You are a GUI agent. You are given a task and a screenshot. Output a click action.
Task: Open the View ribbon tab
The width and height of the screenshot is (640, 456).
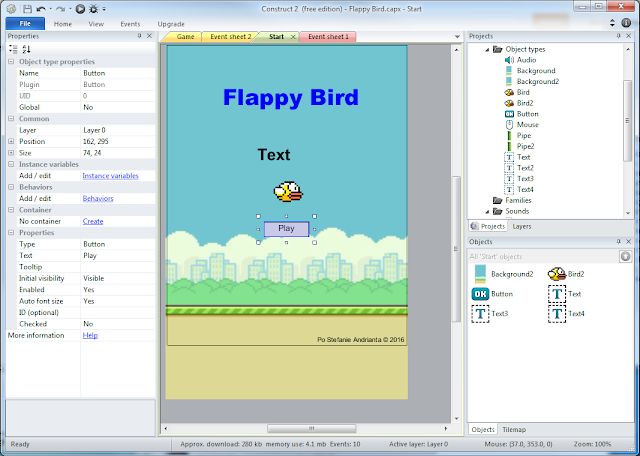(96, 24)
